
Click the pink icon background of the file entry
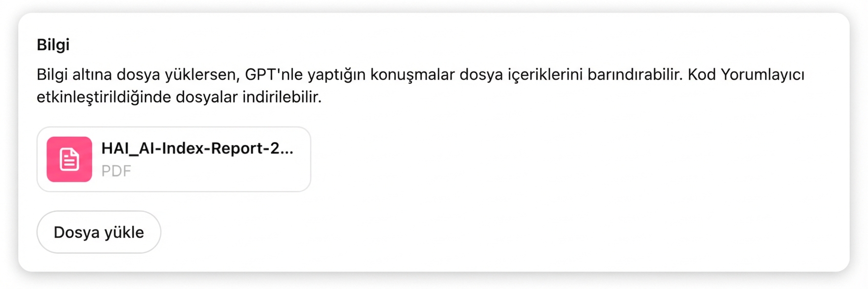69,159
